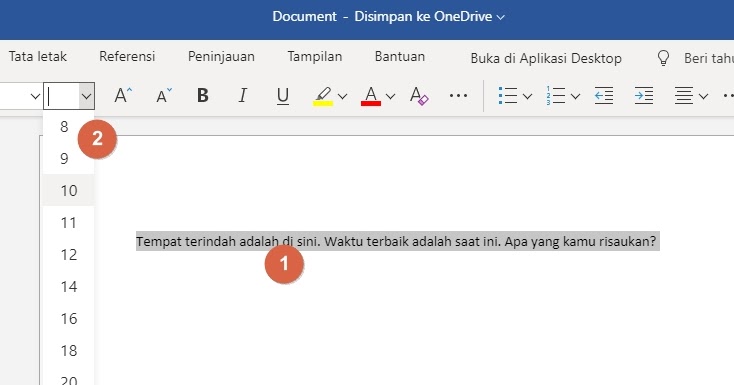Expand the alignment options dropdown
Image resolution: width=734 pixels, height=385 pixels.
(703, 96)
